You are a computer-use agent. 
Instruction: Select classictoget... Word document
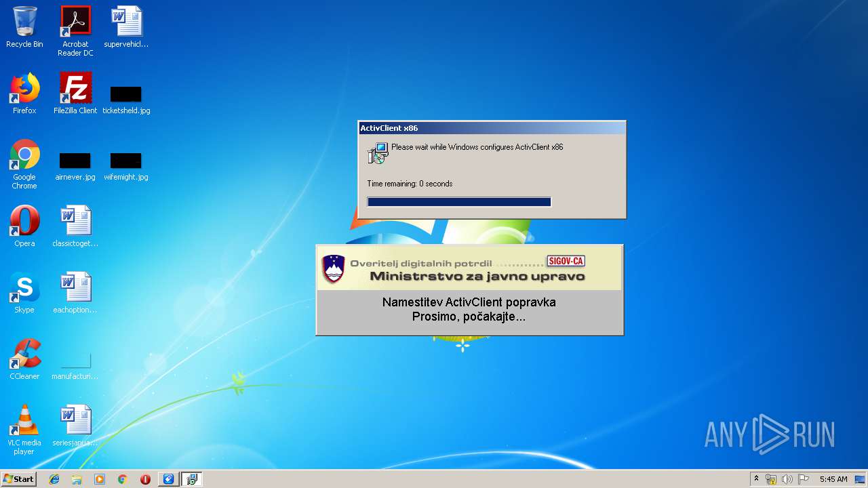[75, 226]
